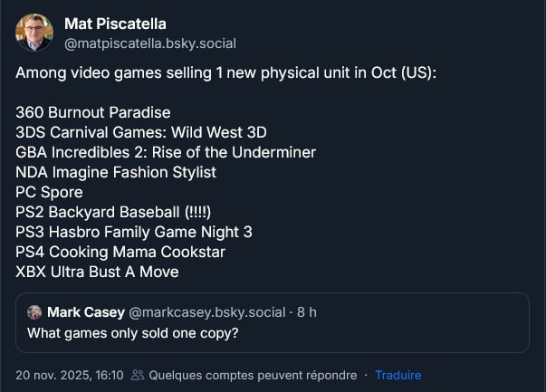This screenshot has width=546, height=392.
Task: Click the Mat Piscatella display name
Action: click(x=115, y=24)
